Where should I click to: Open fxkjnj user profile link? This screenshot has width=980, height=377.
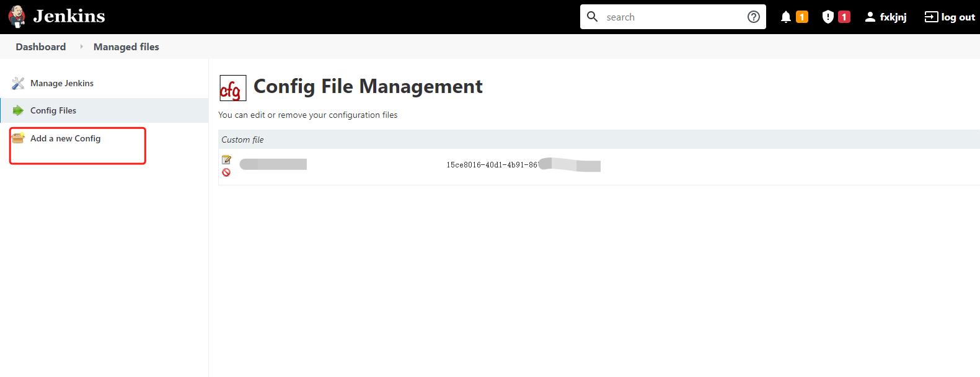(893, 17)
